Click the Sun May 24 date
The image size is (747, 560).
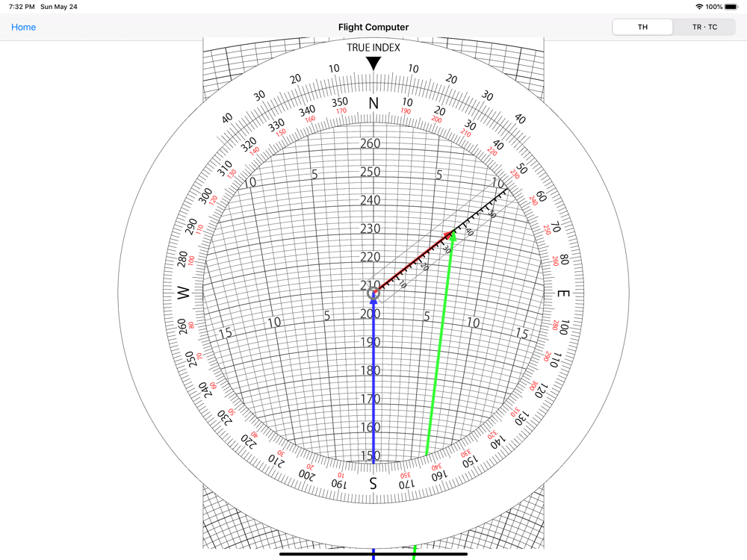[x=58, y=7]
